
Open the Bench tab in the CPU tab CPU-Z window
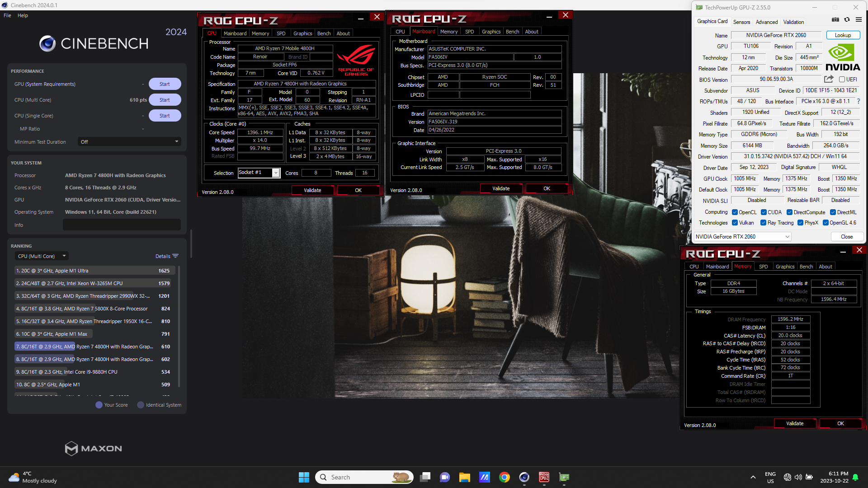(x=324, y=33)
